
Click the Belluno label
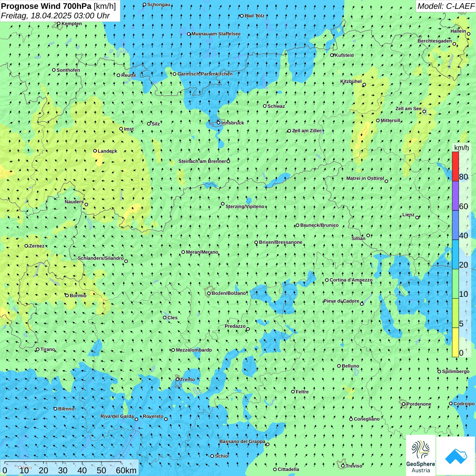point(350,366)
